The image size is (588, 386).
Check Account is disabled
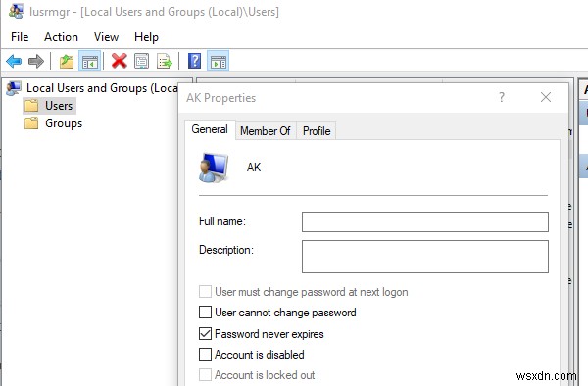click(x=205, y=354)
